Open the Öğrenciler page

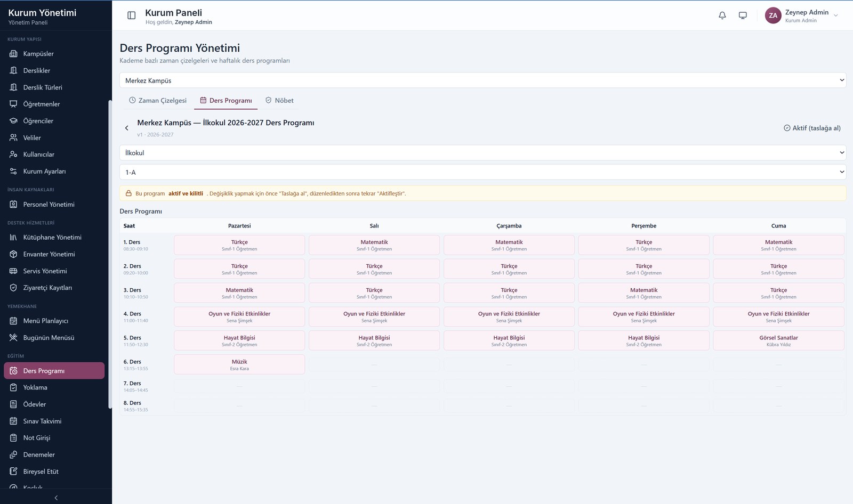(54, 121)
